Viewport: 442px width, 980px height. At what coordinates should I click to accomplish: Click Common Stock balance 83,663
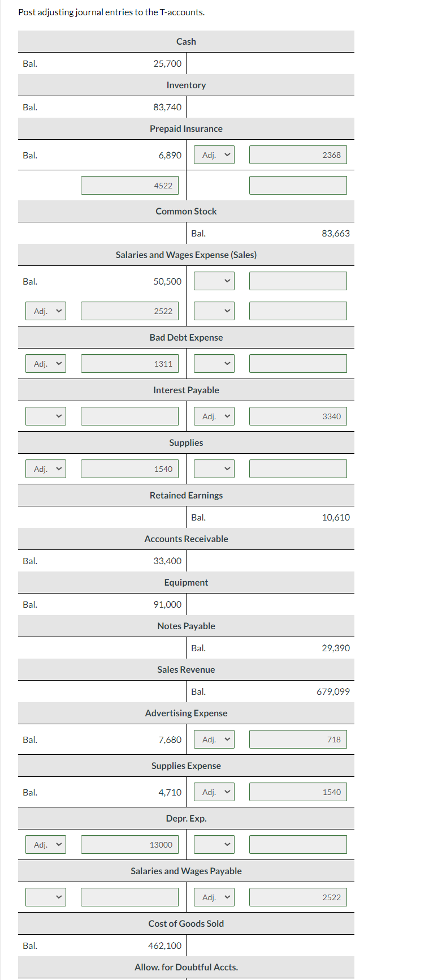click(x=336, y=233)
